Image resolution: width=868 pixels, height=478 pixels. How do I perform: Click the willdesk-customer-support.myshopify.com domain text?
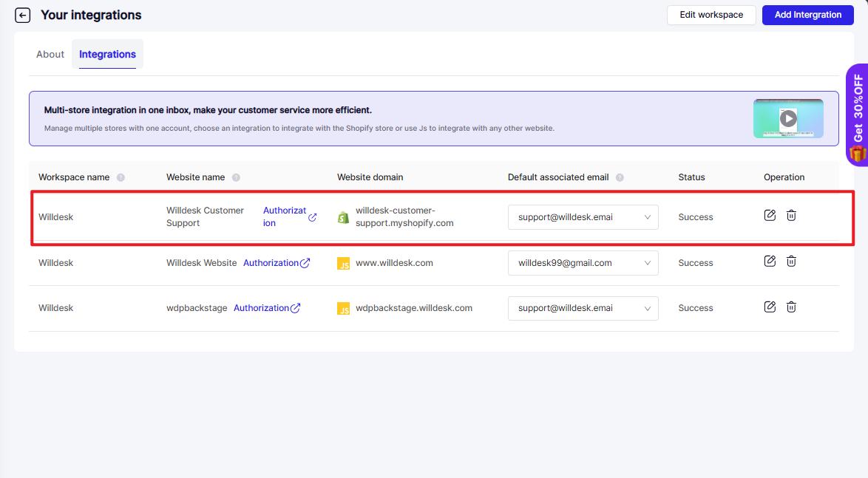tap(404, 217)
